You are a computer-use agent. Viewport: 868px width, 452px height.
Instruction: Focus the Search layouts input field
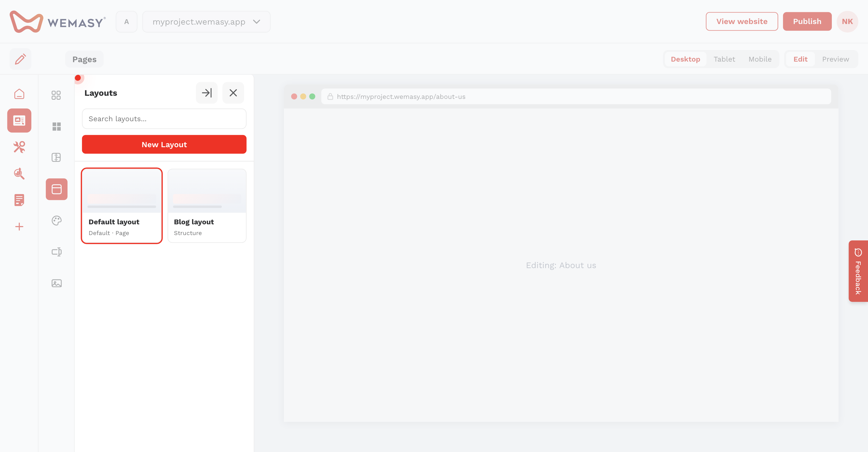(164, 119)
